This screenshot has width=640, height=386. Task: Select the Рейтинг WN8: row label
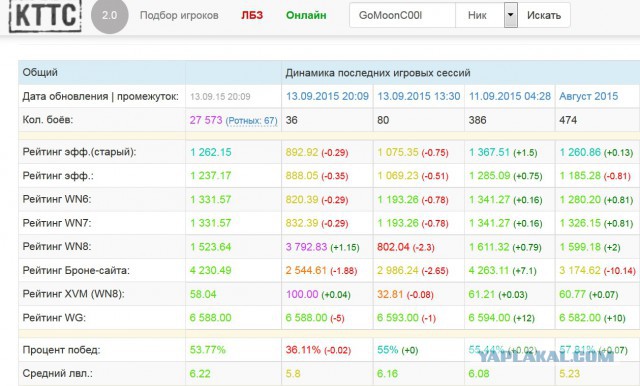click(x=57, y=246)
